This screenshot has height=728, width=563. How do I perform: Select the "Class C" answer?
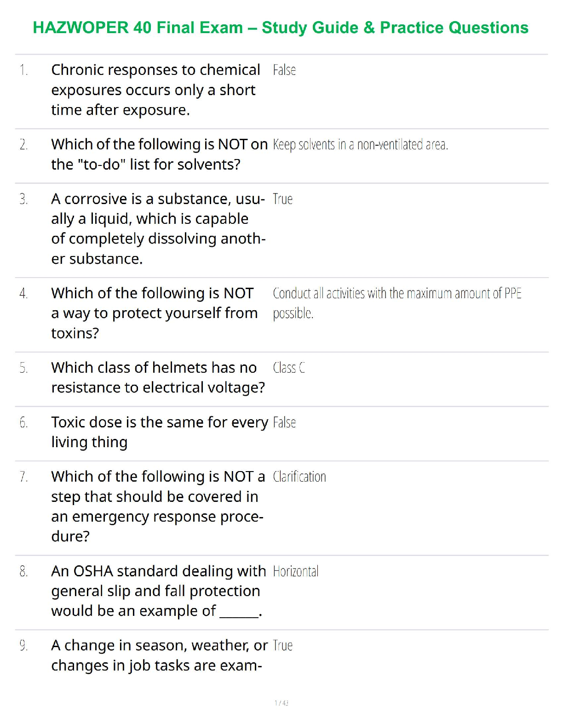(289, 368)
